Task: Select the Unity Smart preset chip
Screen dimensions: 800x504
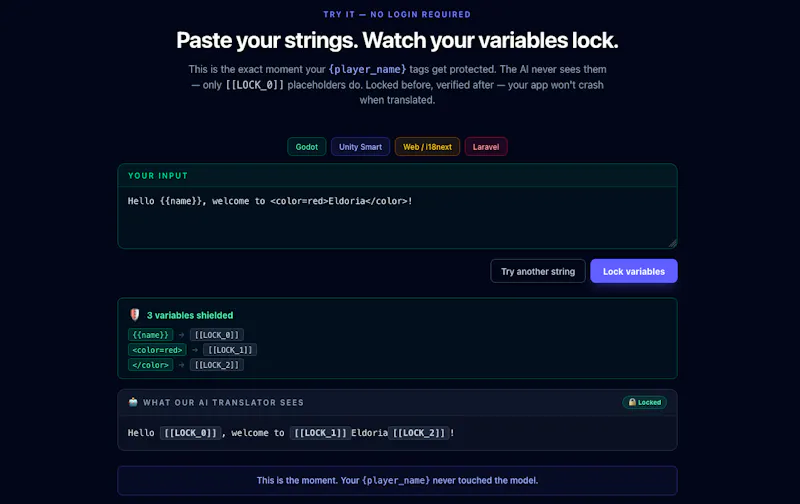Action: tap(360, 146)
